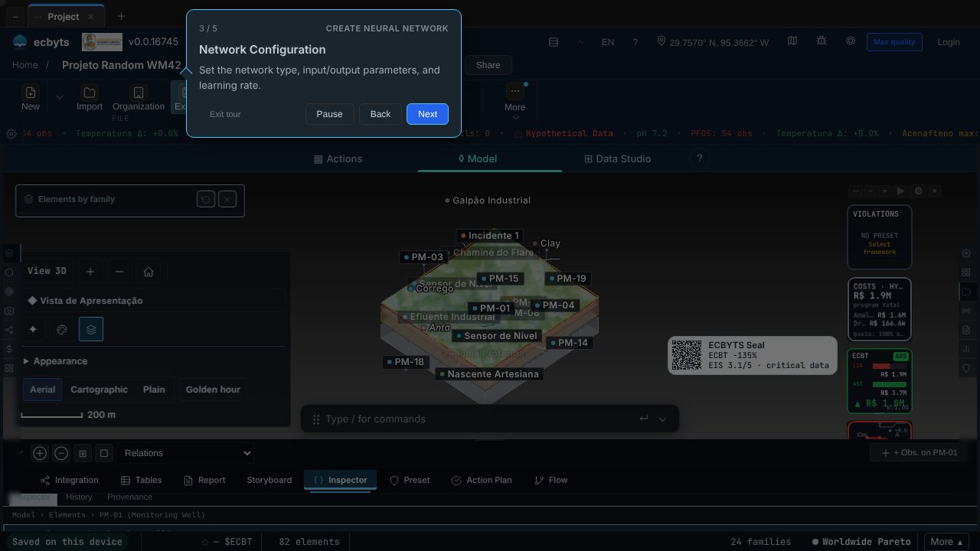Select the sparkle effects icon
The width and height of the screenshot is (980, 551).
coord(33,329)
